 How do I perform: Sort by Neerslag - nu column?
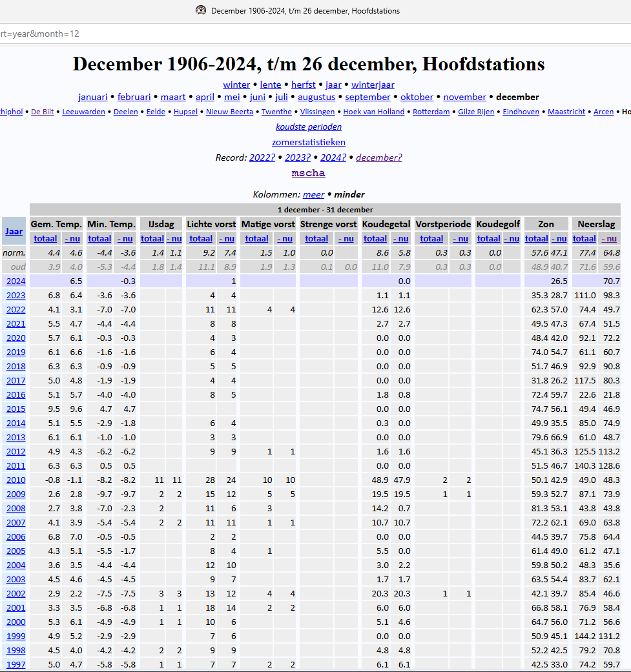(x=608, y=239)
